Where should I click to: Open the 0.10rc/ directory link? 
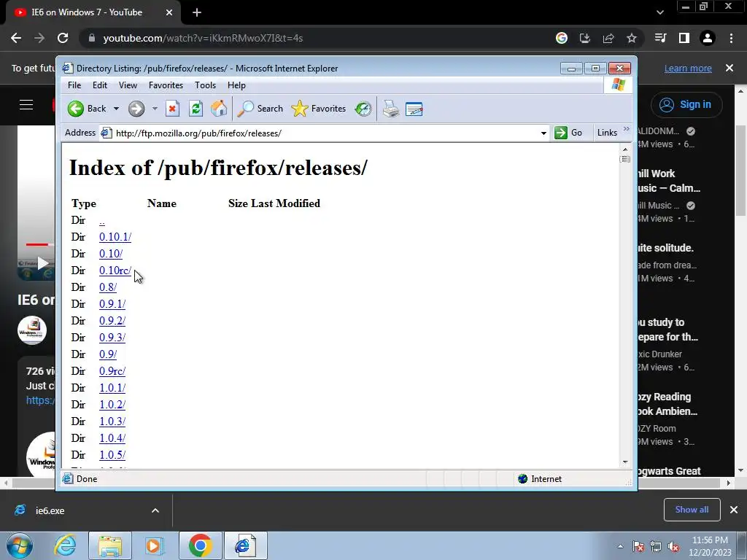[115, 271]
